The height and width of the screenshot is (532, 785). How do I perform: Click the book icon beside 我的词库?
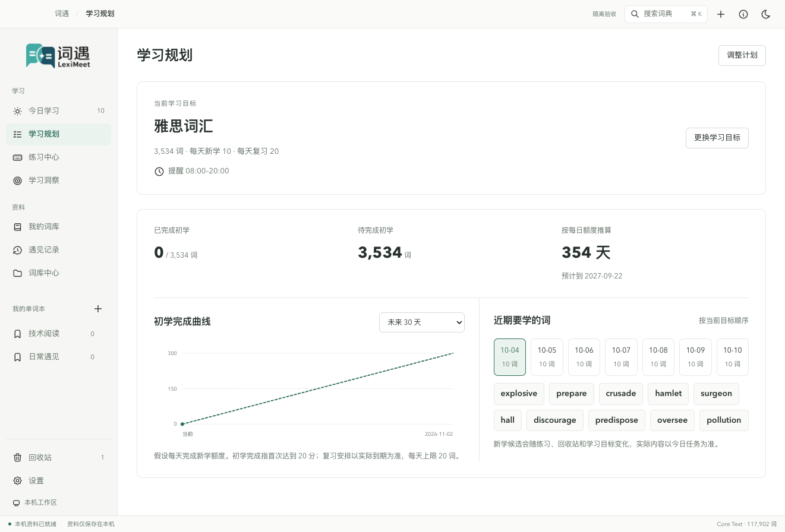(x=17, y=227)
